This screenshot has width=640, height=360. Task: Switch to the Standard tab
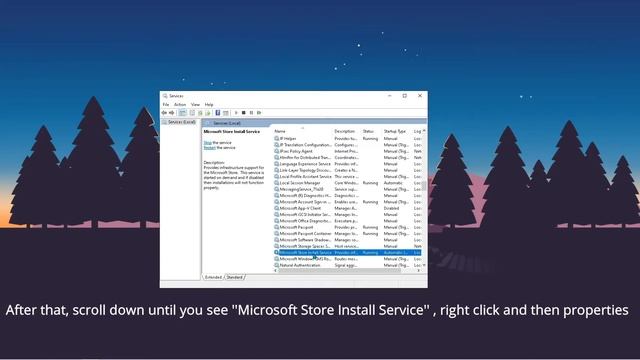coord(234,277)
